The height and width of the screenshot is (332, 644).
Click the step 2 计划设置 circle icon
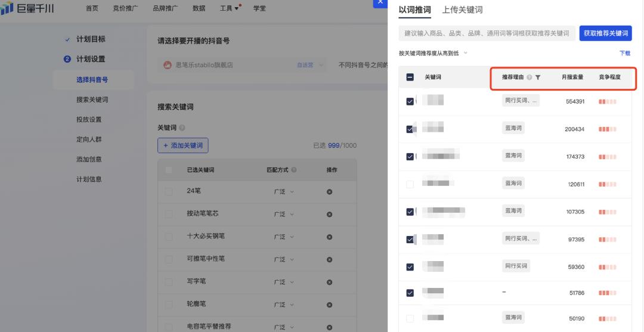point(67,59)
